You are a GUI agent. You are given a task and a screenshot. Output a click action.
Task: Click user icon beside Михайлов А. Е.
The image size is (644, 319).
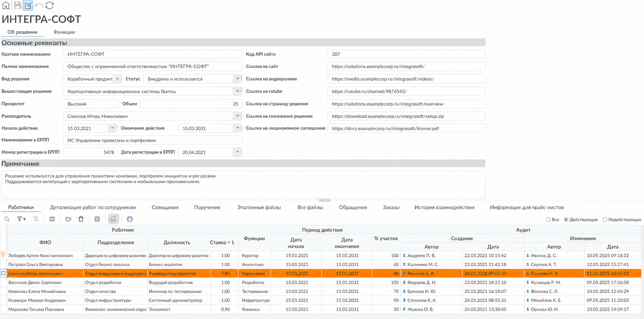pos(528,300)
